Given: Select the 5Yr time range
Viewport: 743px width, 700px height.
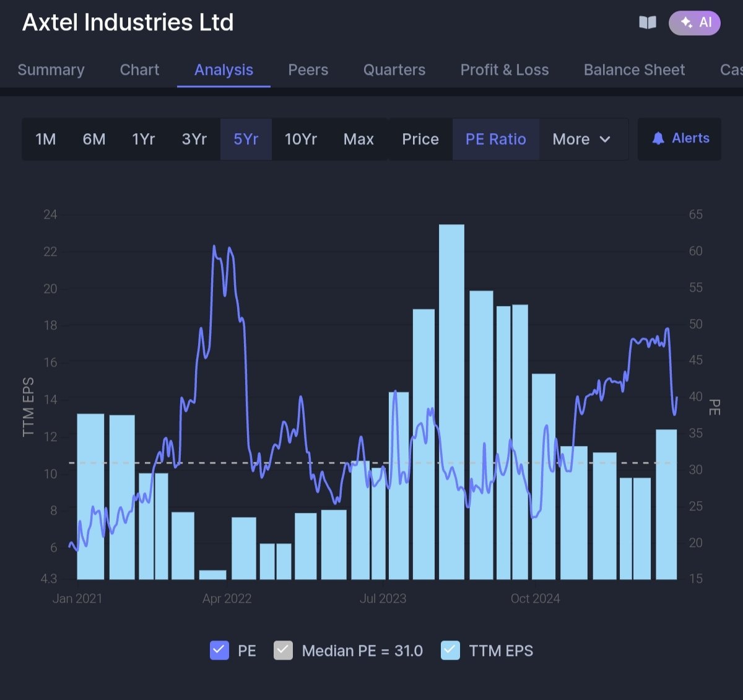Looking at the screenshot, I should pos(246,139).
